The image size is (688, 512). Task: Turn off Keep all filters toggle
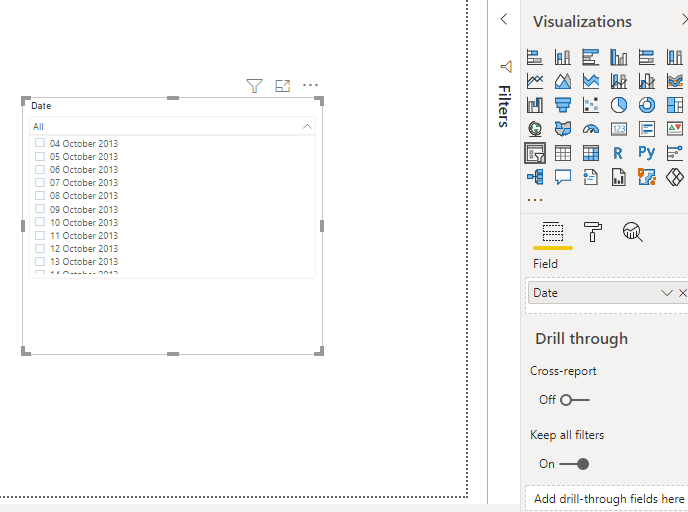coord(574,464)
